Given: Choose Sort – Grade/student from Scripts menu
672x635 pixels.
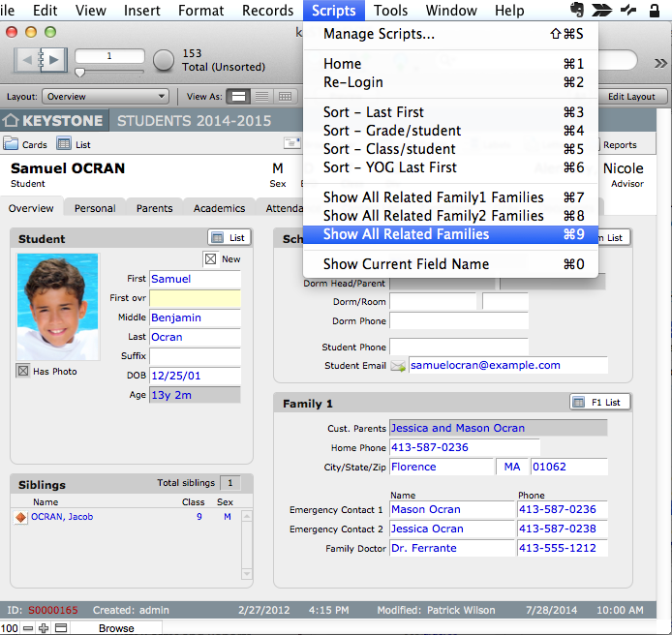Looking at the screenshot, I should pos(391,131).
